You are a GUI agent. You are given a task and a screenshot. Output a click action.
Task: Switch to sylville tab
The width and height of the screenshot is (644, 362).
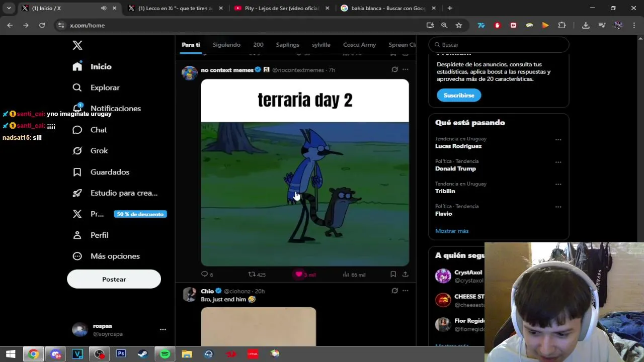[x=321, y=45]
